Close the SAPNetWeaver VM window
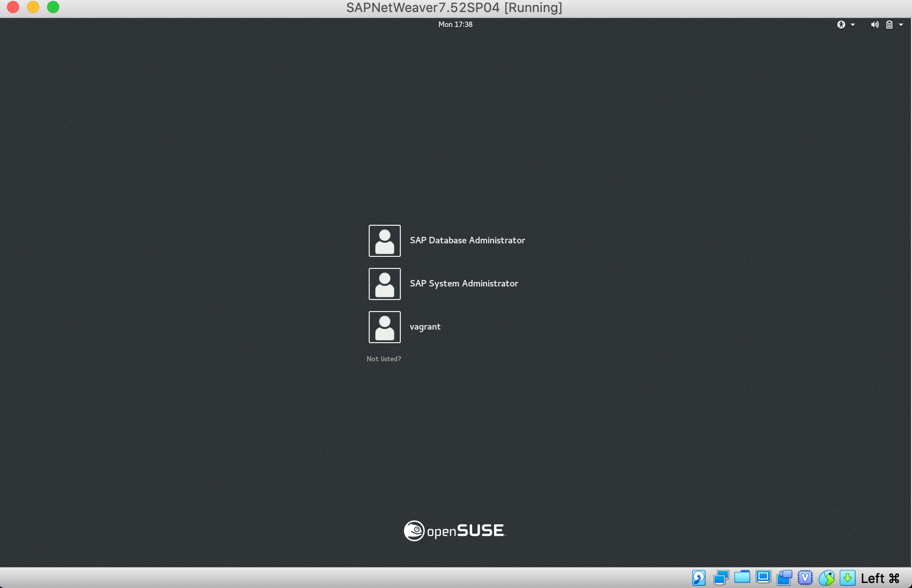 (x=13, y=7)
